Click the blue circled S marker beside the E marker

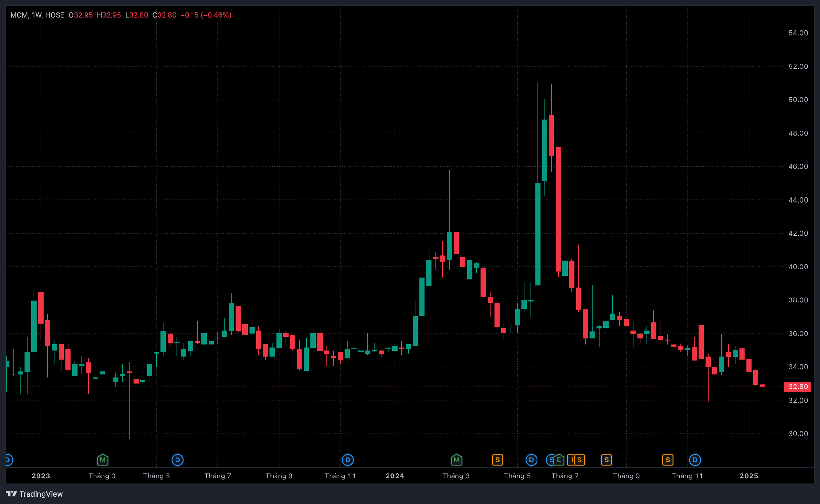tap(550, 460)
